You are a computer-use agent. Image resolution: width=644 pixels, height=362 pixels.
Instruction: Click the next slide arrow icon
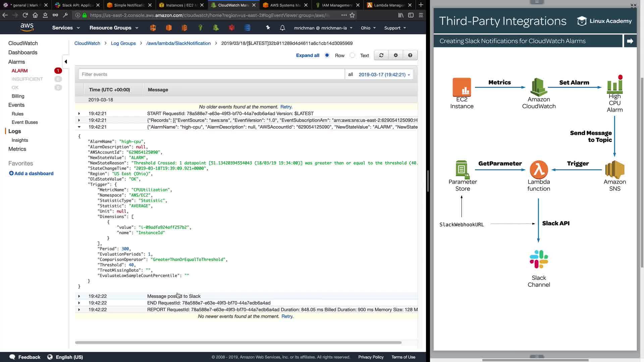coord(630,41)
